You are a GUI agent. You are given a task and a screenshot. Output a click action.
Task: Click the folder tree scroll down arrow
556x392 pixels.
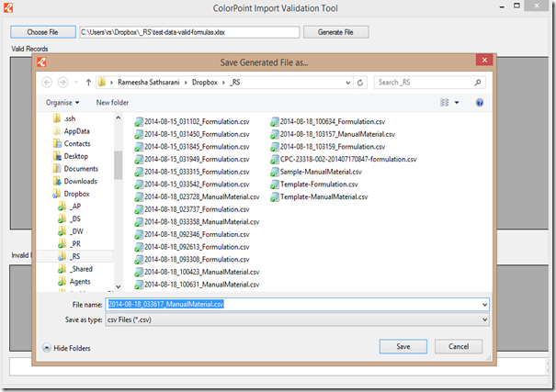[119, 286]
